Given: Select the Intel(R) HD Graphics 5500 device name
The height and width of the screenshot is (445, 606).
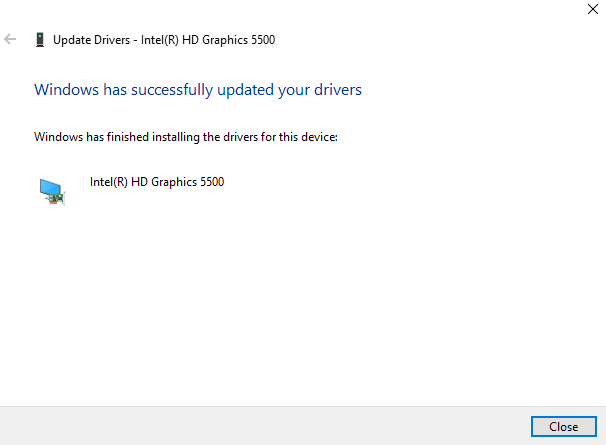Looking at the screenshot, I should coord(157,183).
